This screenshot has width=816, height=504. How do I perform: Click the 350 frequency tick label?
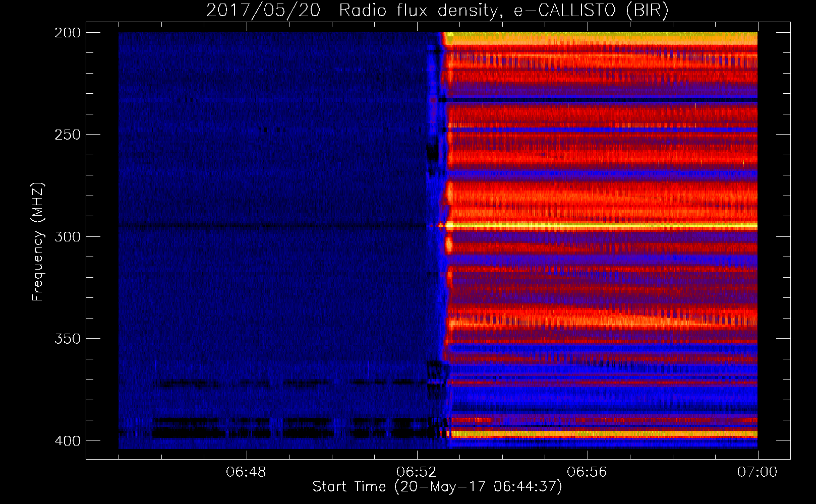point(68,338)
